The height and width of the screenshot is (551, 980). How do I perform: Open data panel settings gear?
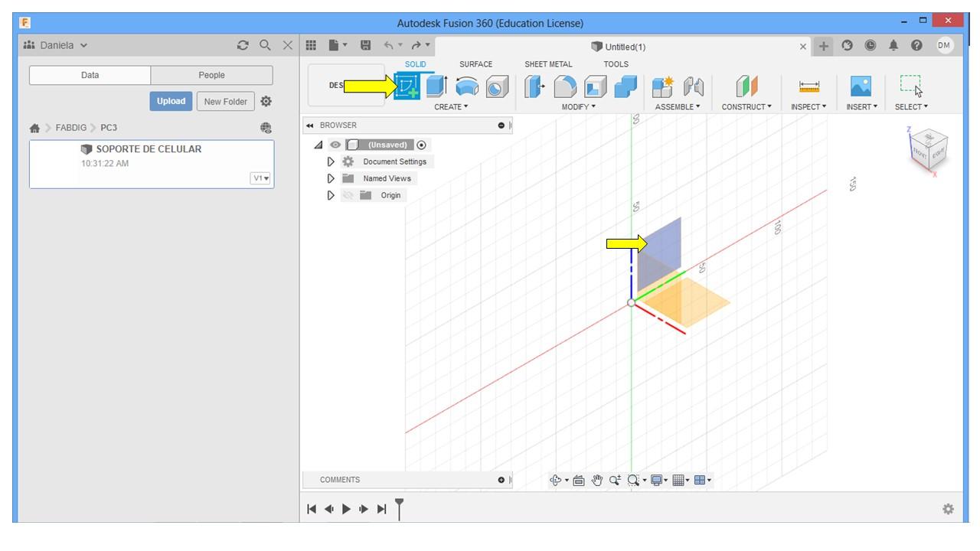pyautogui.click(x=266, y=101)
